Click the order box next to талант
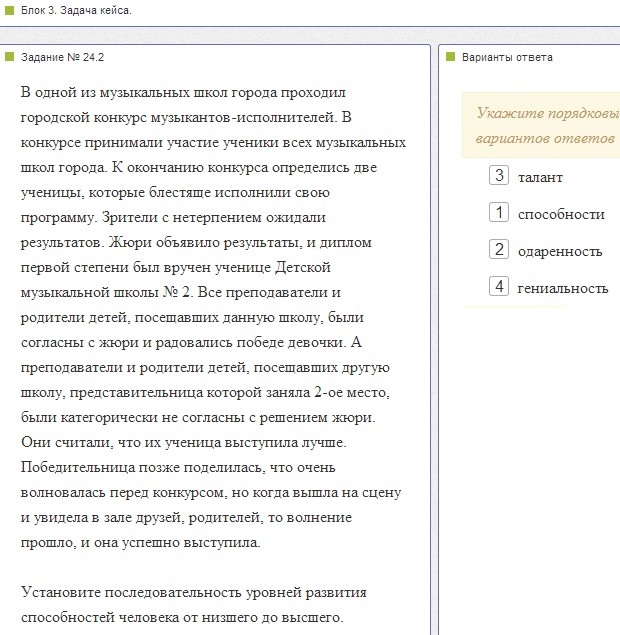Image resolution: width=620 pixels, height=635 pixels. pyautogui.click(x=499, y=175)
